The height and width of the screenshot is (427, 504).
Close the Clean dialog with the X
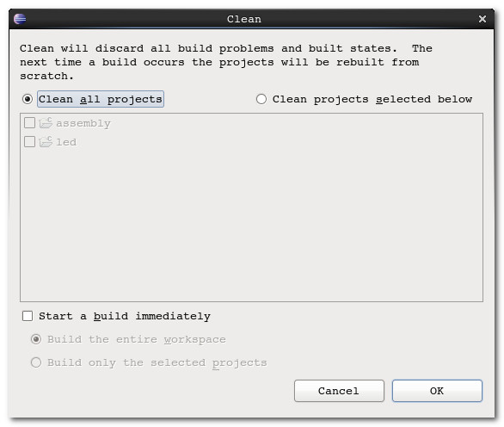coord(482,19)
